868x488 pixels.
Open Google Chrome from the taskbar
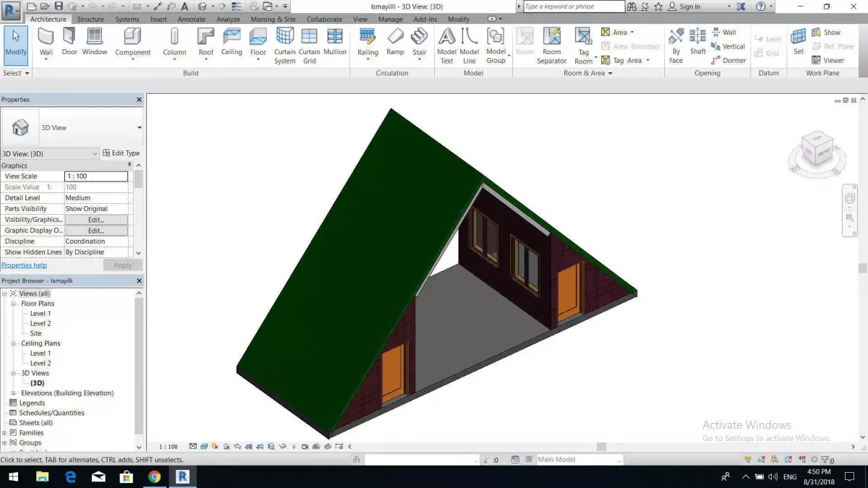[154, 476]
